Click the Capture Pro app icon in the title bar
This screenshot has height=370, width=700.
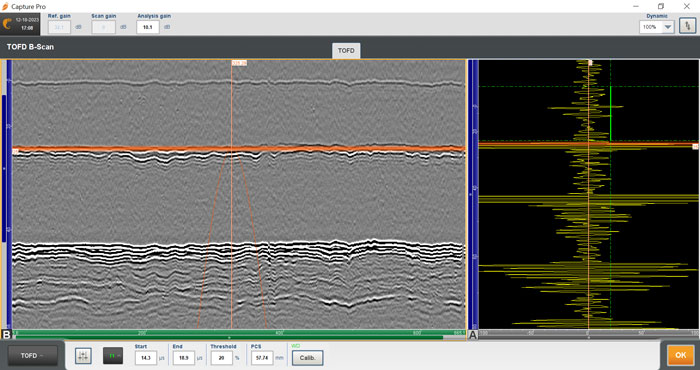coord(5,7)
